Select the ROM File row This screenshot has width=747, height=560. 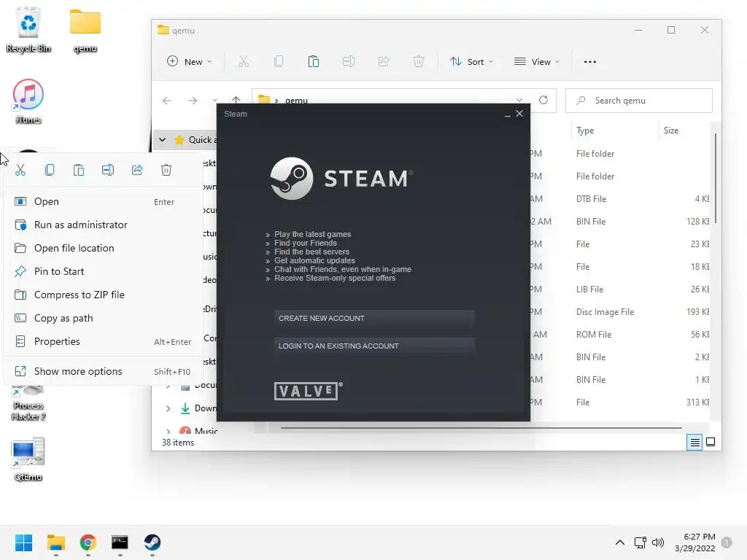tap(619, 335)
